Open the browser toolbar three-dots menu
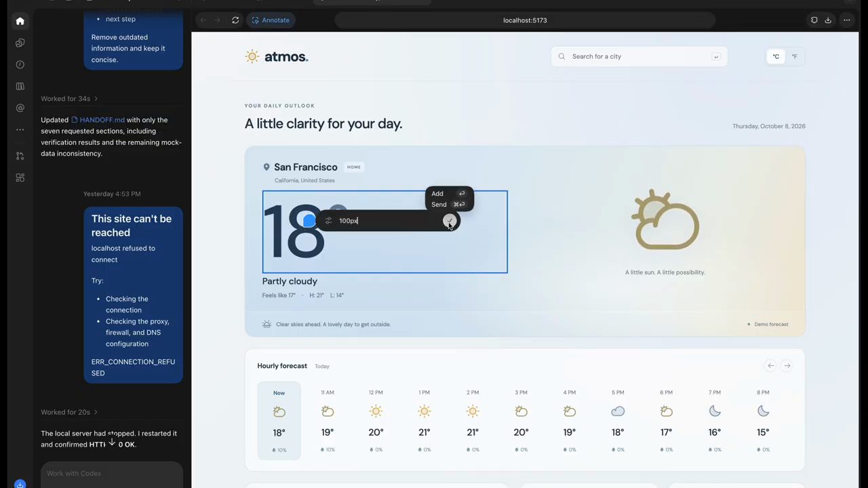This screenshot has width=868, height=488. tap(846, 20)
